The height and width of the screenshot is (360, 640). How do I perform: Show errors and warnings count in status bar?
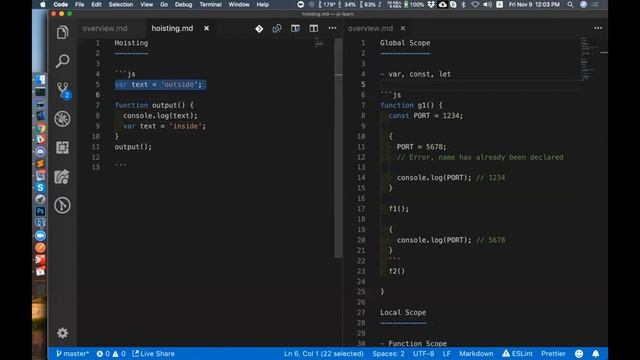(x=111, y=353)
